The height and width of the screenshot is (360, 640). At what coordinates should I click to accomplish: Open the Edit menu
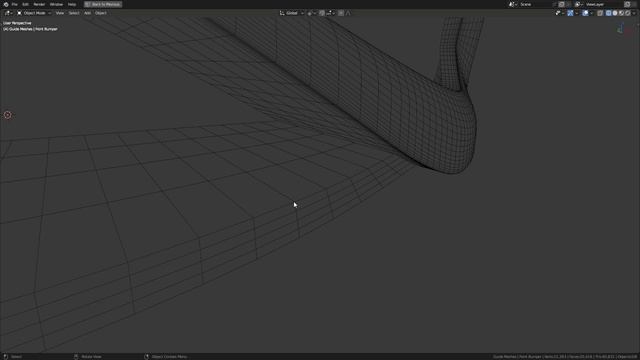pos(25,4)
